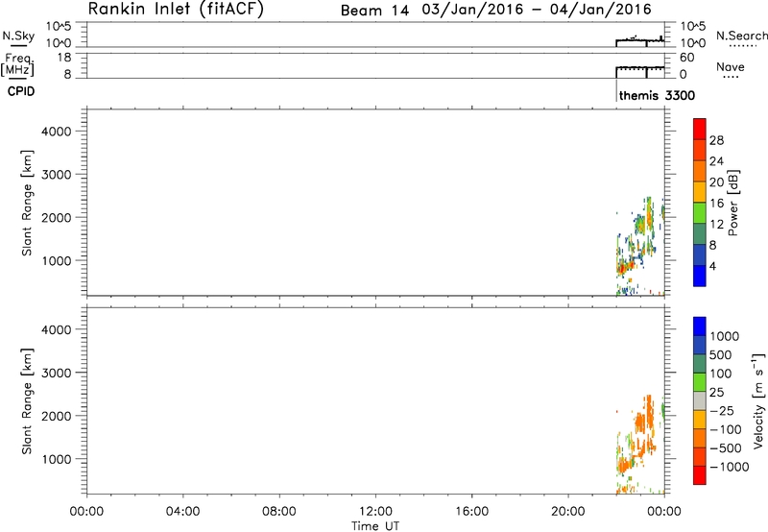The width and height of the screenshot is (768, 532).
Task: Click the "Nave" legend label
Action: (731, 66)
